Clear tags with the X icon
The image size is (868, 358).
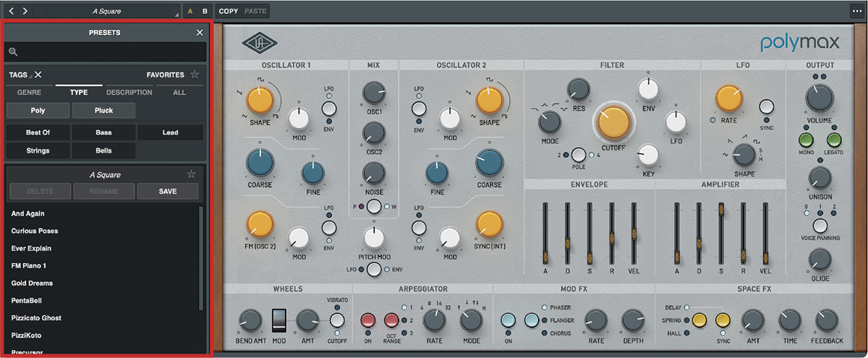pyautogui.click(x=38, y=74)
